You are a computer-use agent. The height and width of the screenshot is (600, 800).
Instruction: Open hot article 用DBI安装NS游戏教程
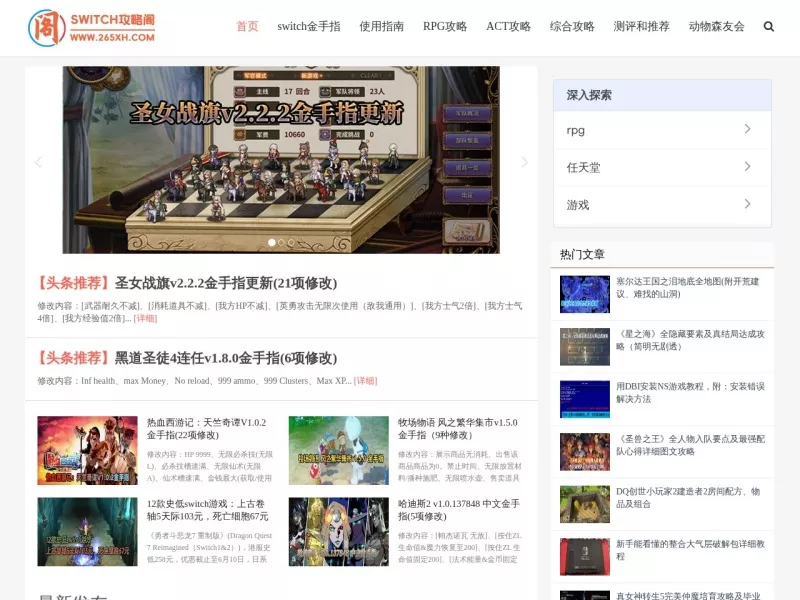pos(690,392)
